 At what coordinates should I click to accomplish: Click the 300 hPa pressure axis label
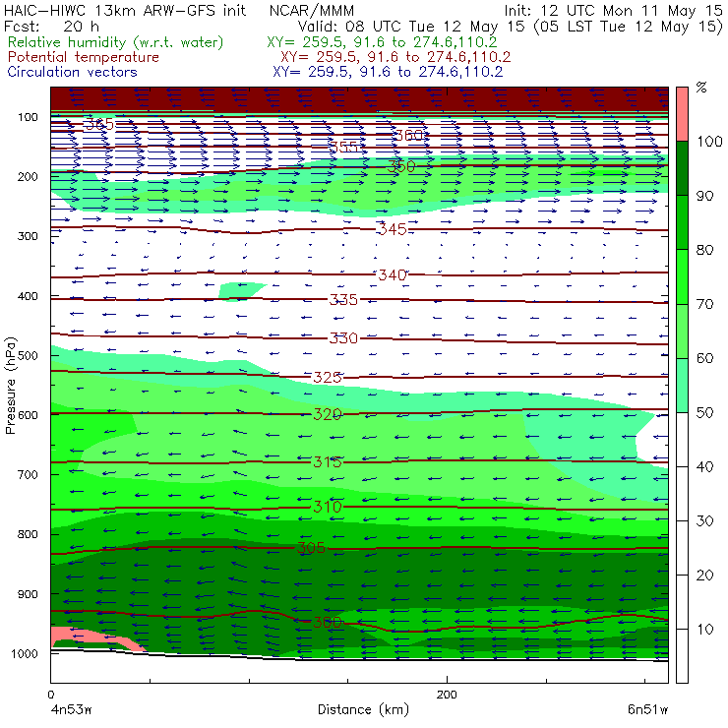(x=28, y=236)
